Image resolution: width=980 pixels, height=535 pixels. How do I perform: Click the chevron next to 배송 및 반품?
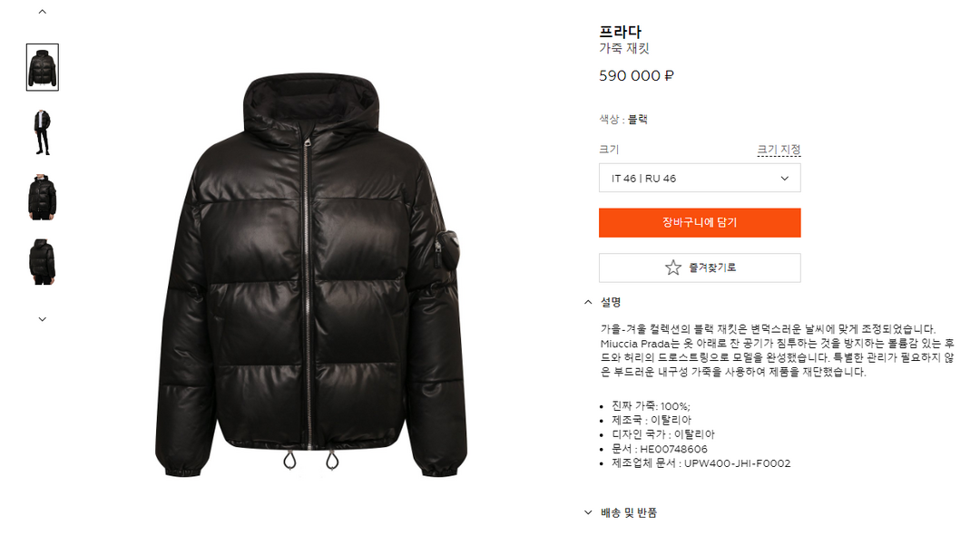[x=587, y=512]
